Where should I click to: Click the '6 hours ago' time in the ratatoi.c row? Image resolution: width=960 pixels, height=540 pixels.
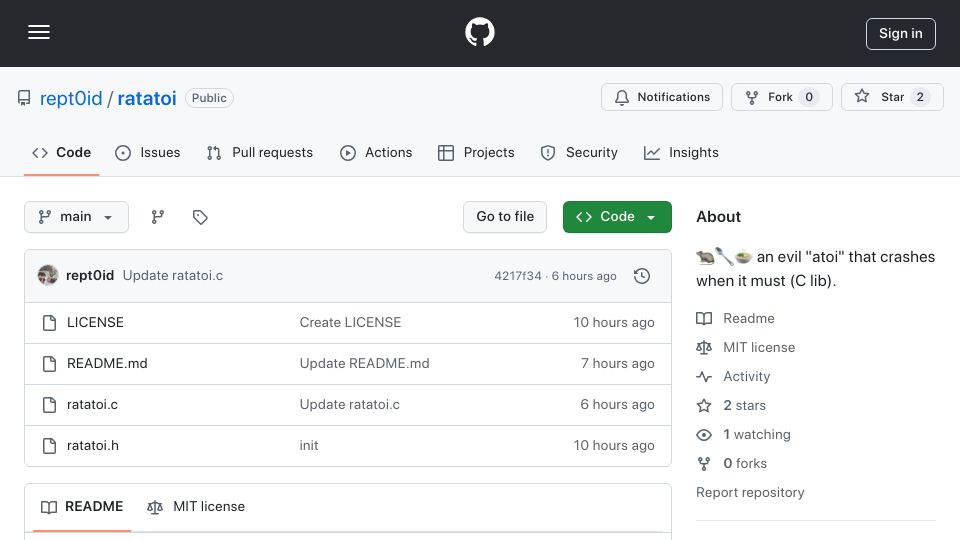pyautogui.click(x=617, y=405)
